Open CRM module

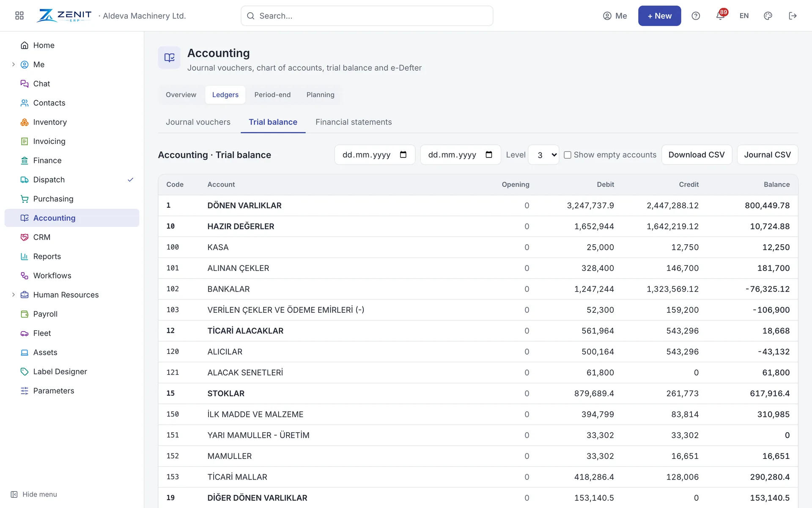point(72,237)
